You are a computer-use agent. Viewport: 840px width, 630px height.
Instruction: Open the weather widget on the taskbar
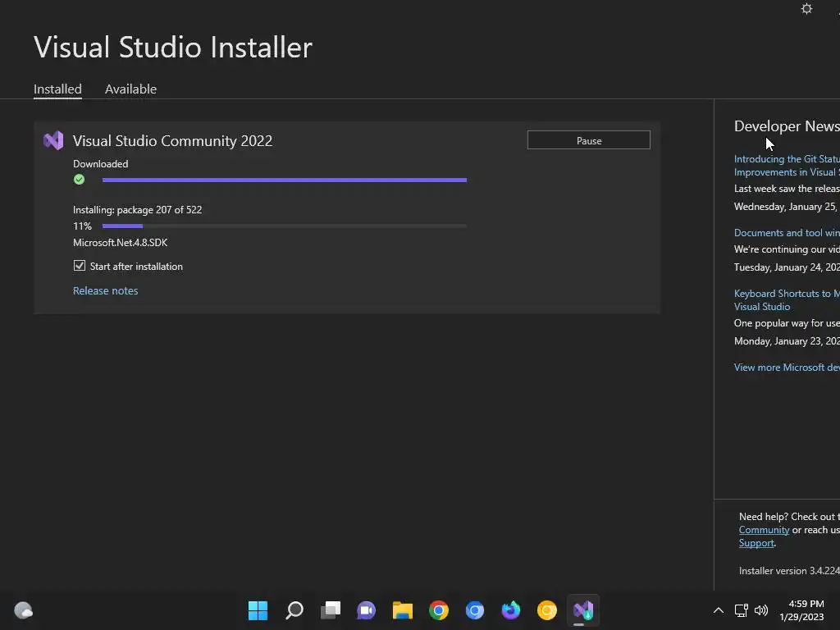[x=24, y=610]
